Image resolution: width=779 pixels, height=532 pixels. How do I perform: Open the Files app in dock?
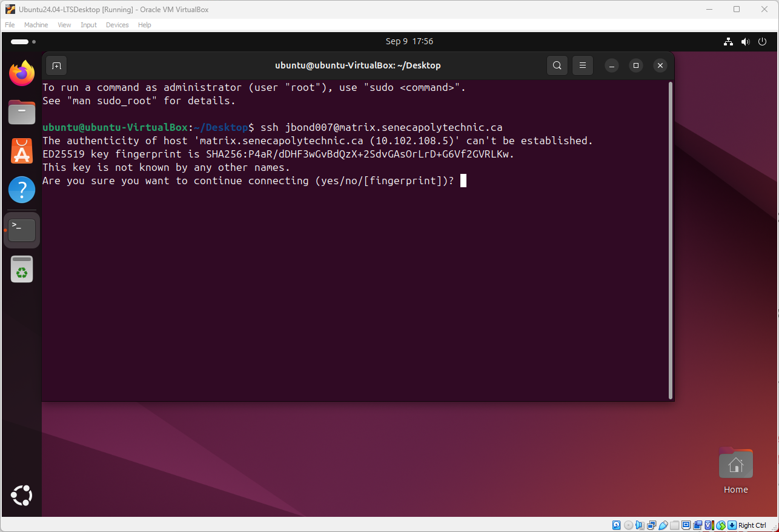pos(22,112)
